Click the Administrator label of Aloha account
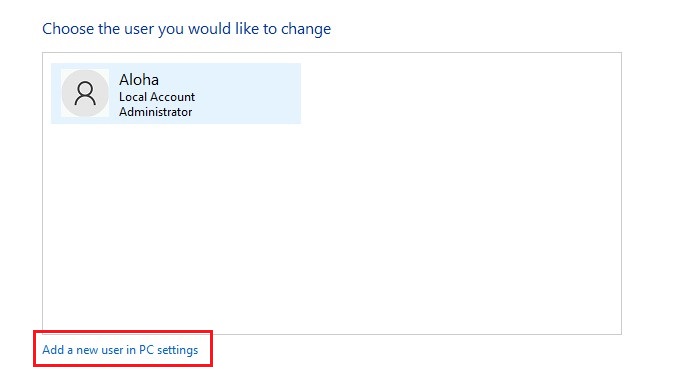674x390 pixels. point(156,112)
